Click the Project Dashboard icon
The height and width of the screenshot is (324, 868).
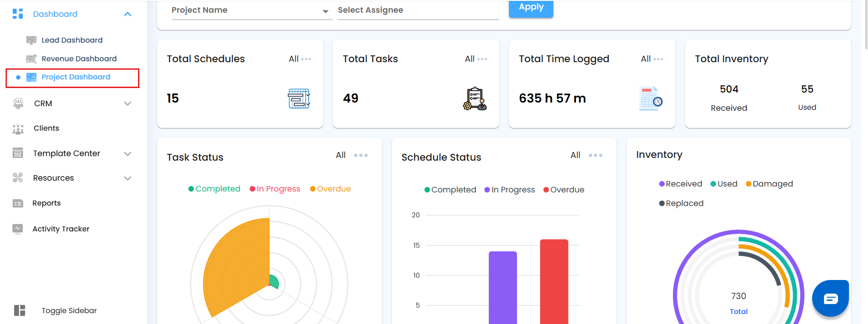coord(31,77)
